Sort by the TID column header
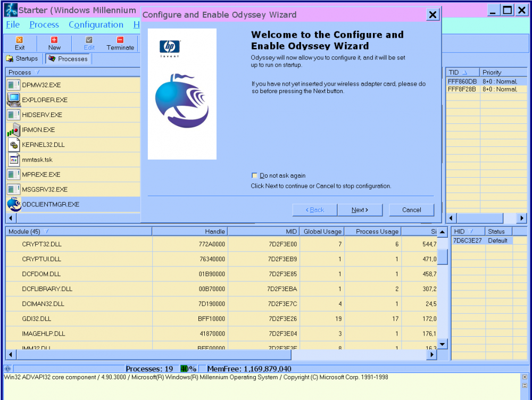Viewport: 532px width, 400px height. [454, 72]
